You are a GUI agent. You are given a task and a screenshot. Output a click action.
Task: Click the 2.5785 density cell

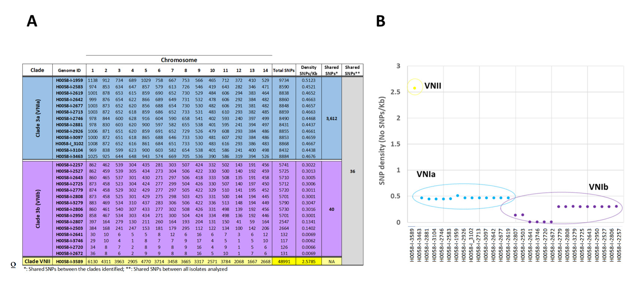pos(309,262)
